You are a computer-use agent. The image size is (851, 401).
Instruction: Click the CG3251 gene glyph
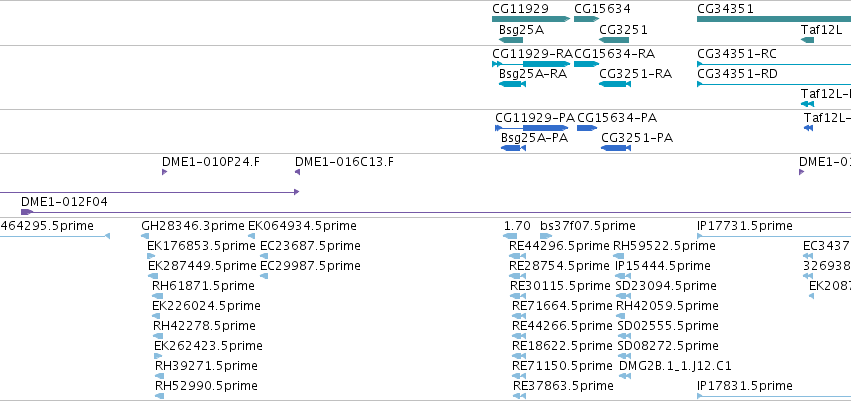click(614, 40)
